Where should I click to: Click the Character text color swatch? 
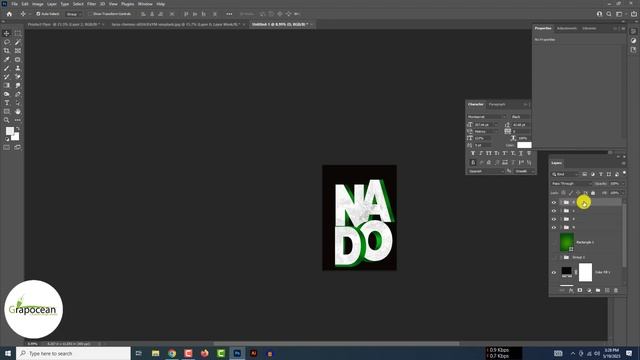coord(524,145)
